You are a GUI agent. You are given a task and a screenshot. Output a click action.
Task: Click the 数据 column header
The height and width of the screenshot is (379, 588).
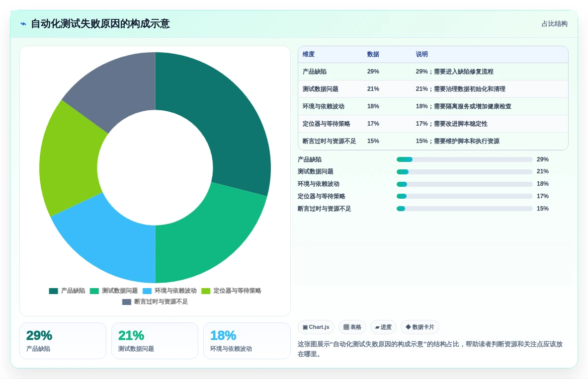(x=373, y=54)
